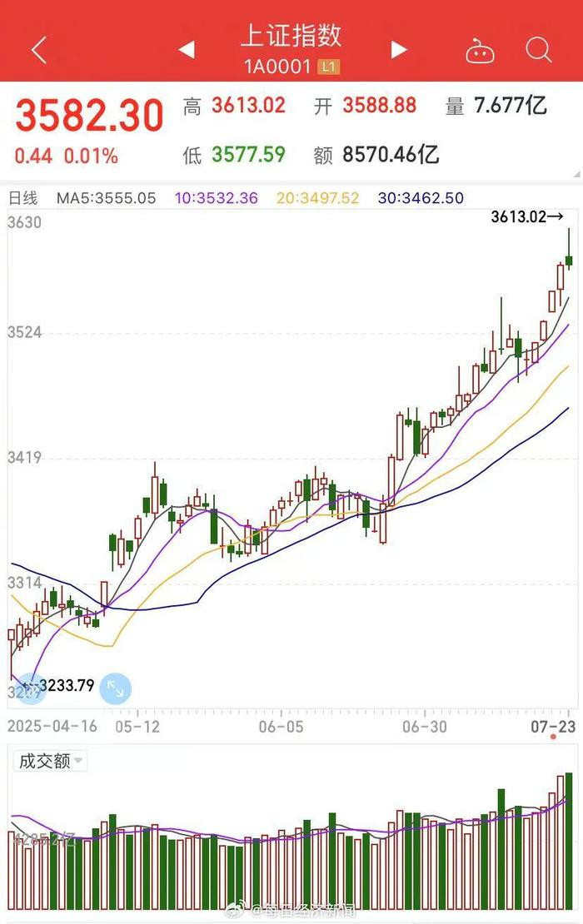Switch to next index with right triangle

click(399, 50)
